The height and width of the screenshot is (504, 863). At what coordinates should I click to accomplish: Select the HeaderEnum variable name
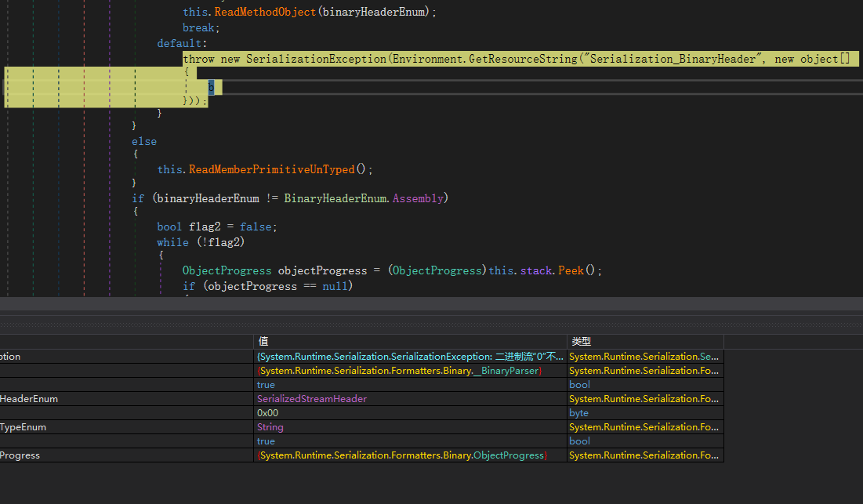tap(29, 399)
